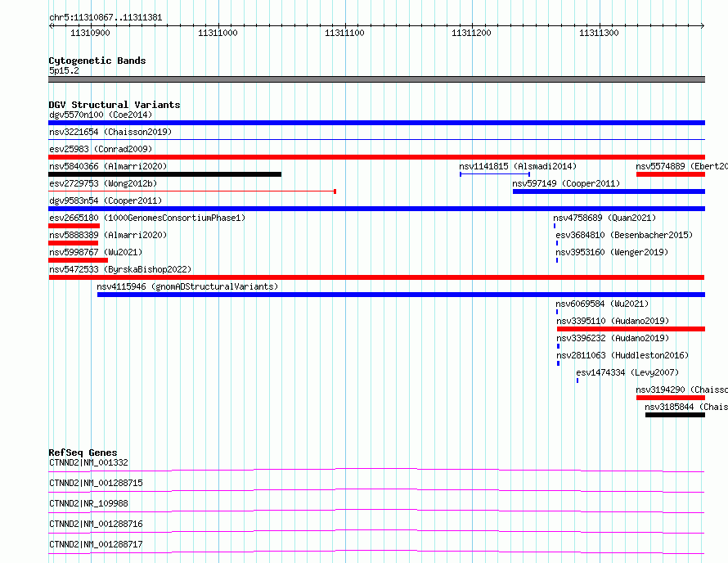Open CTNND2|NM_001288716 transcript label

pos(96,524)
